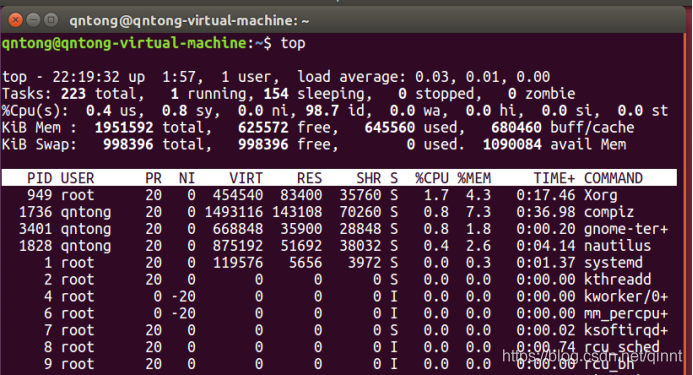Select the gnome-ter+ process name
This screenshot has height=375, width=693.
click(626, 229)
